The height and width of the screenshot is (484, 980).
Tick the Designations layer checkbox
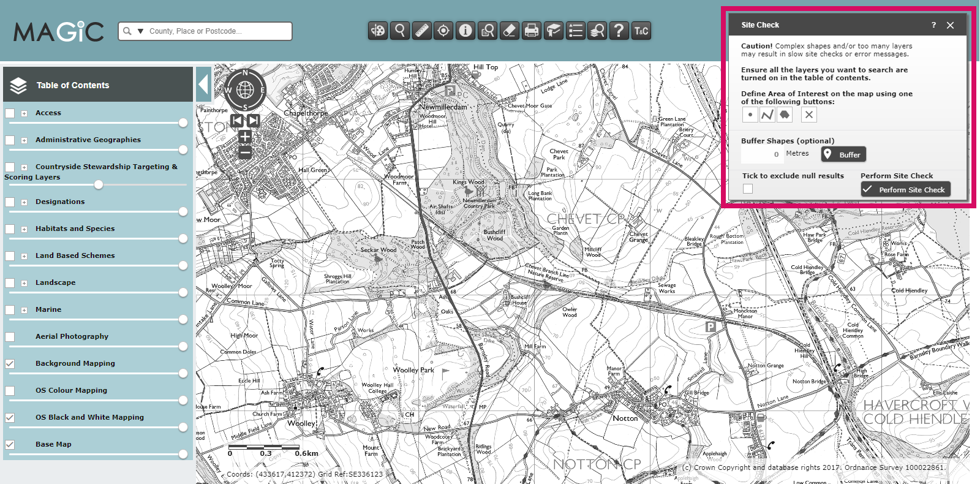10,202
